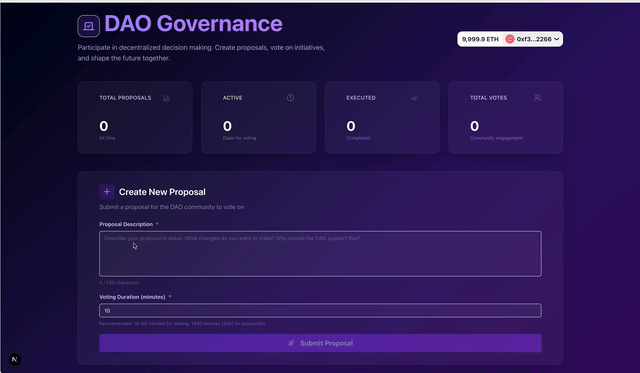The height and width of the screenshot is (373, 640).
Task: Click the Total Proposals label
Action: (x=125, y=98)
